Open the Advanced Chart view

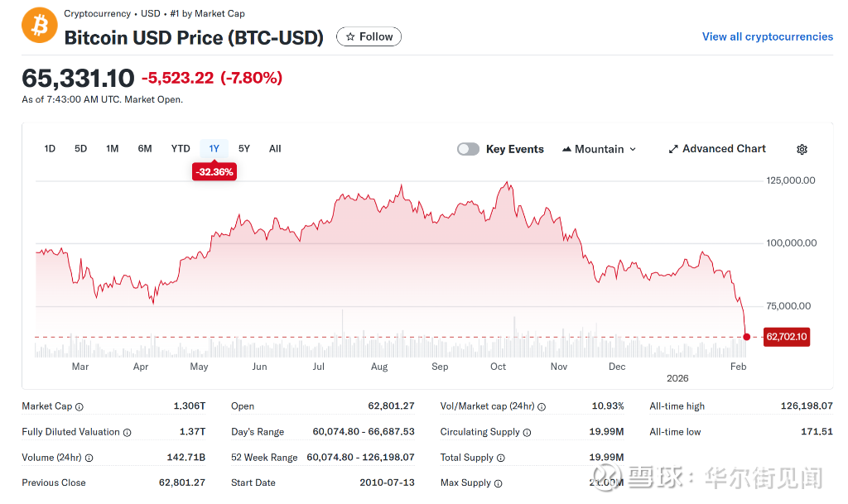tap(717, 149)
